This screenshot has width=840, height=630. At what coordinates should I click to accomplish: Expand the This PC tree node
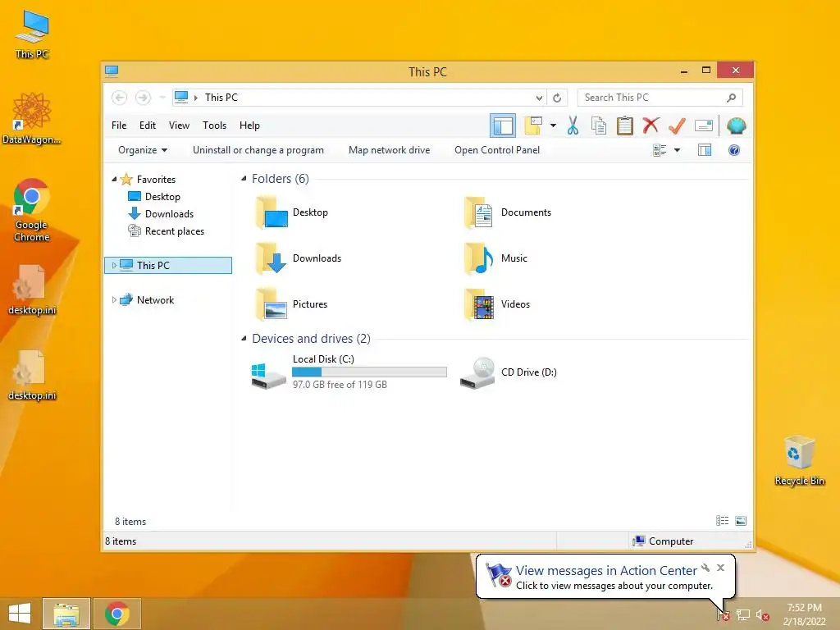(114, 265)
